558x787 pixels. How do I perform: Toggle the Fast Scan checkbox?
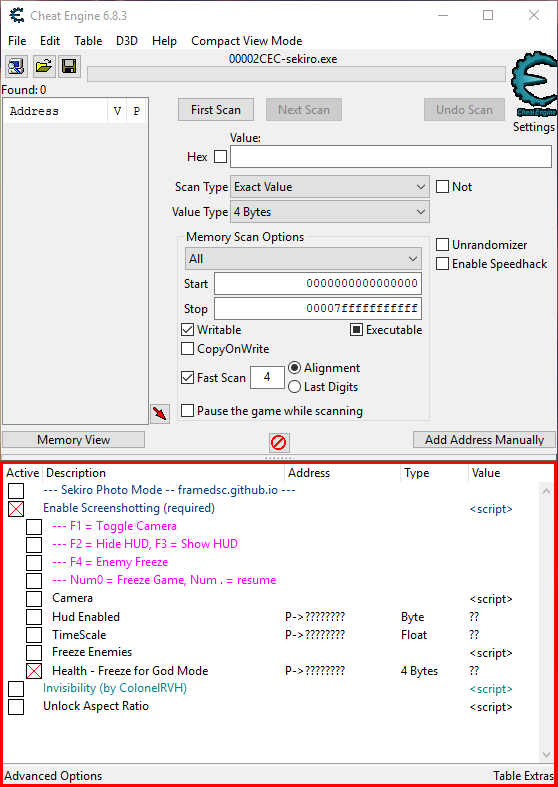[187, 377]
